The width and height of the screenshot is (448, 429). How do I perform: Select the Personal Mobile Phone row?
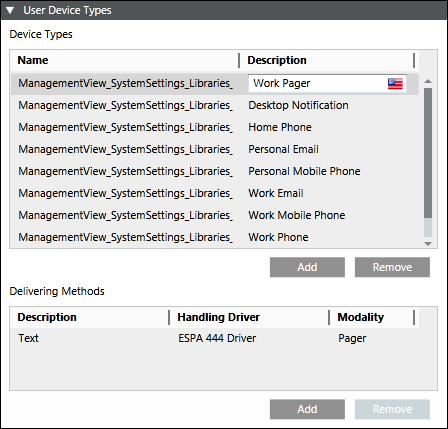pos(215,171)
